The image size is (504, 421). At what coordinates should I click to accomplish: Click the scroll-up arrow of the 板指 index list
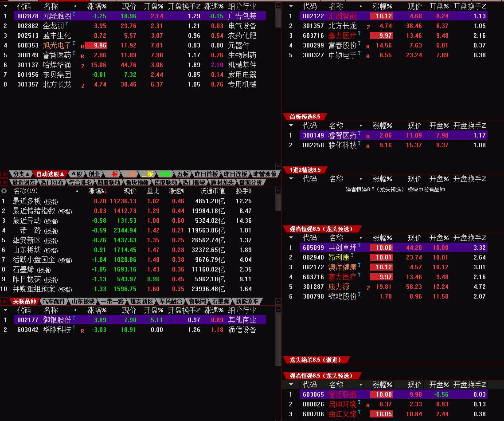[x=278, y=190]
